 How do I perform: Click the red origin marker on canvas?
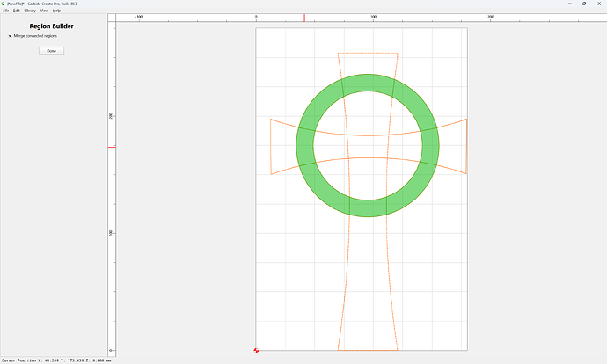(x=256, y=350)
